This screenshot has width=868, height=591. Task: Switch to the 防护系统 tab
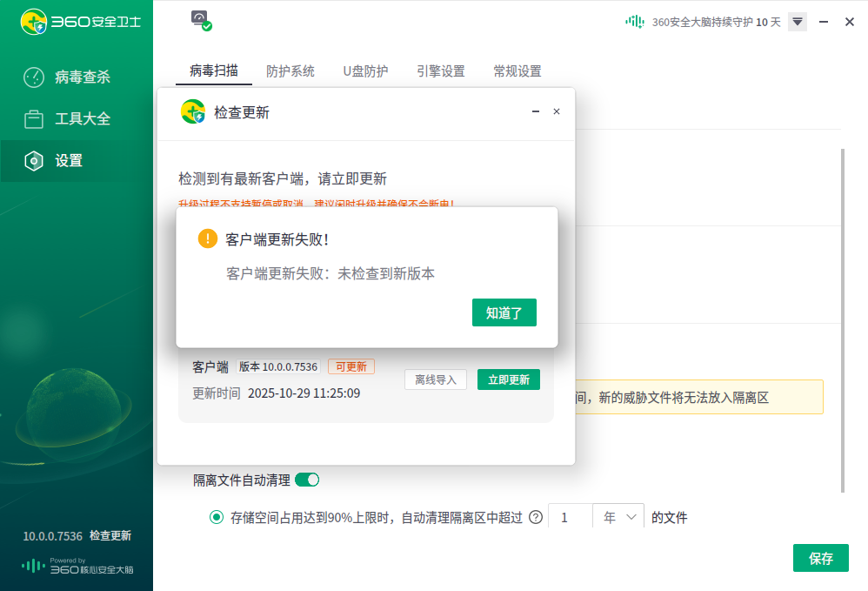pos(290,71)
